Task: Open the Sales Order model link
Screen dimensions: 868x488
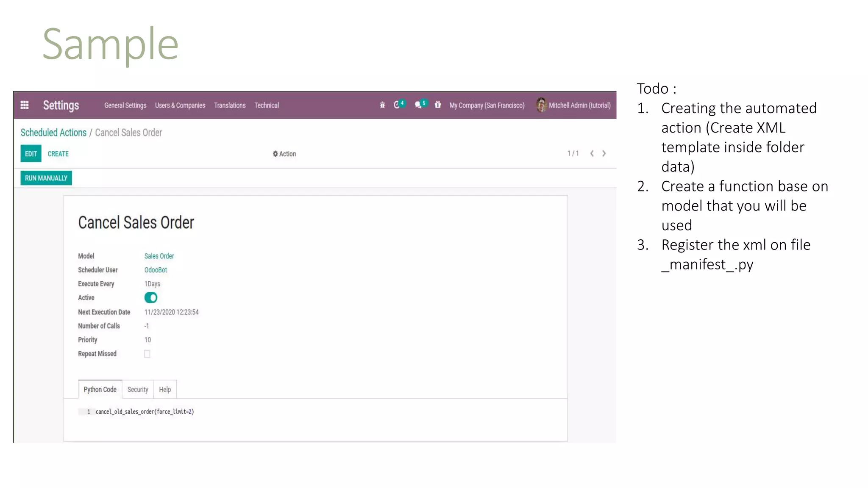Action: click(159, 256)
